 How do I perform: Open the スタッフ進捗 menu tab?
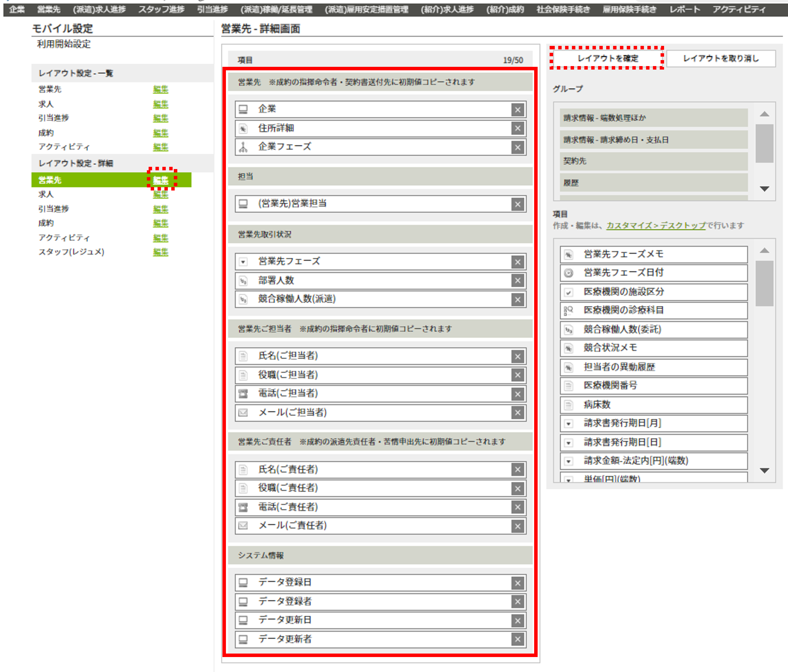(x=161, y=9)
